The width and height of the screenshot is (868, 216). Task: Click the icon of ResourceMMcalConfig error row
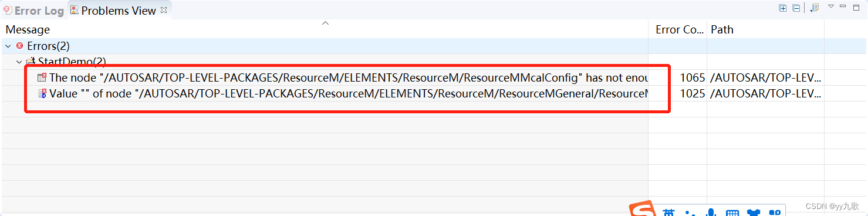pos(42,77)
